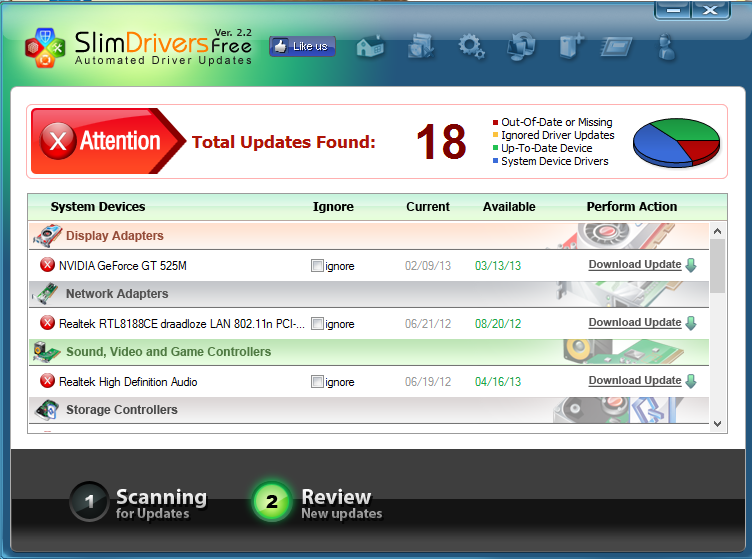
Task: Click the driver status pie chart
Action: (676, 143)
